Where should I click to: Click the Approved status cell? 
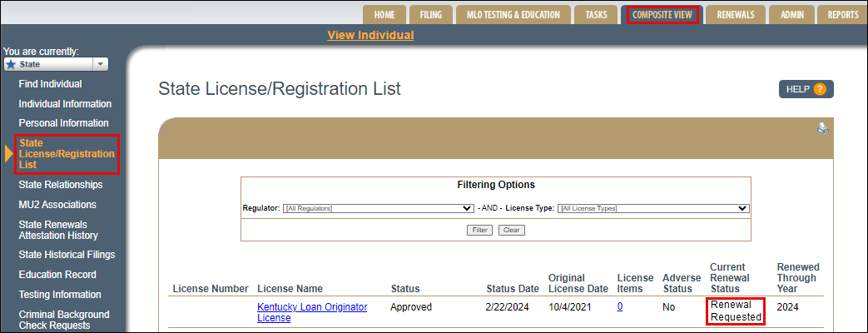point(411,307)
